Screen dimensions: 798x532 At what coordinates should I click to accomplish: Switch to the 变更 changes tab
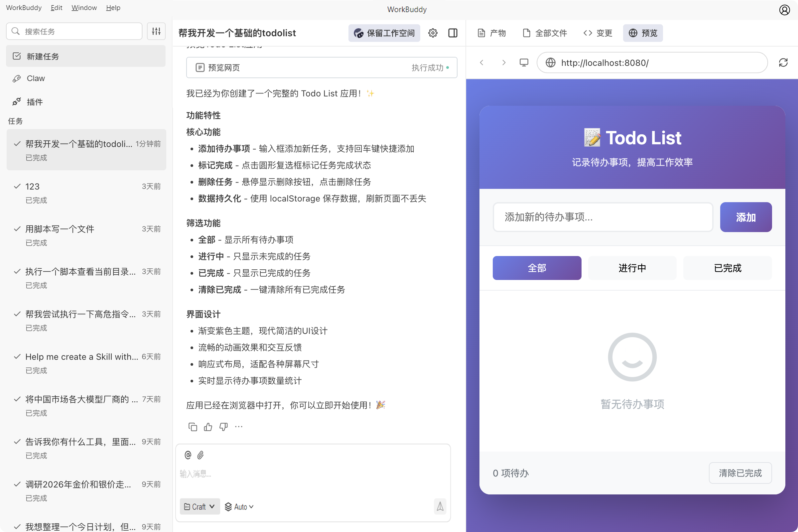pyautogui.click(x=598, y=33)
